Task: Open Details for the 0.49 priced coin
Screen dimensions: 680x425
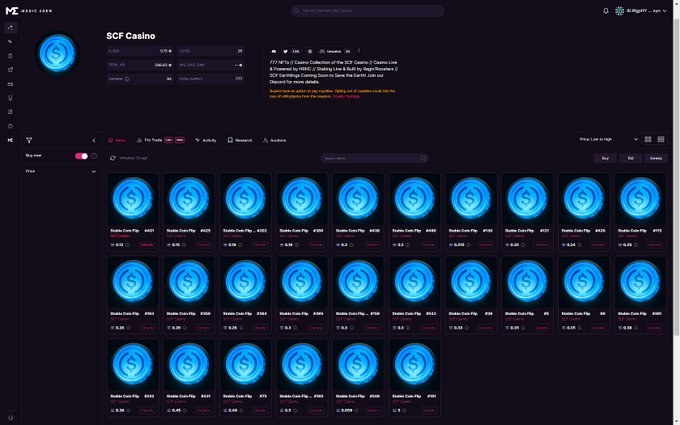Action: [259, 410]
